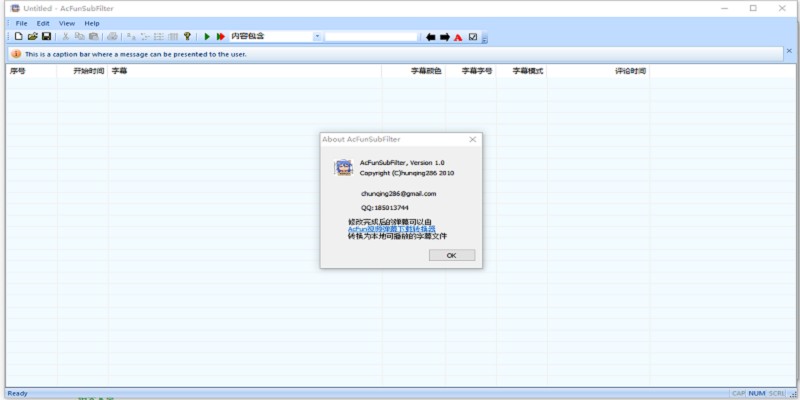
Task: Click the large icons view toolbar icon
Action: [131, 36]
